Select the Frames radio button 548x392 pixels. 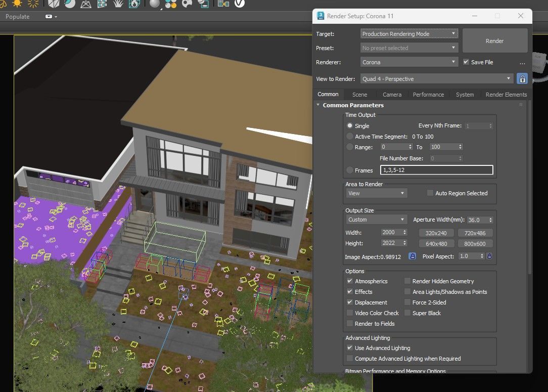[349, 170]
